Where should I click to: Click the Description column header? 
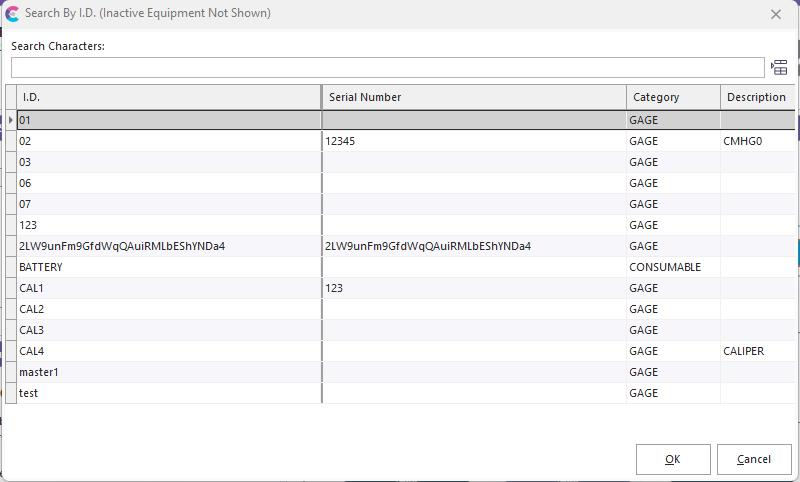click(756, 97)
